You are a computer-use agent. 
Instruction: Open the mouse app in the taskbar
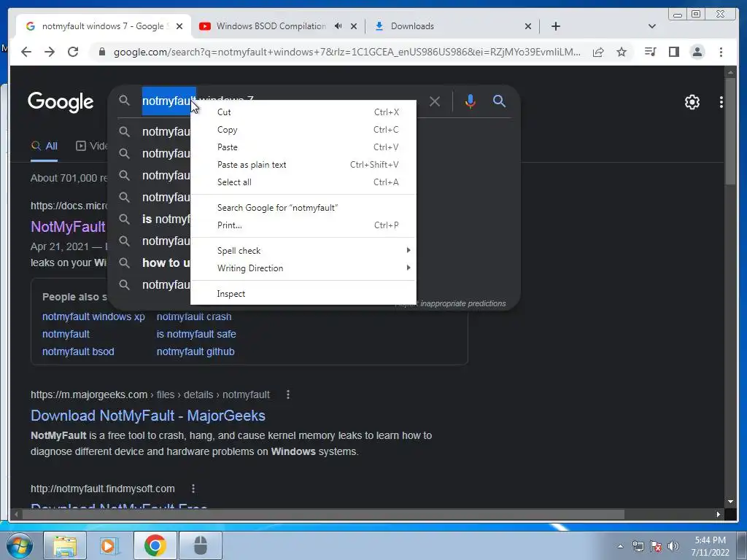coord(201,545)
